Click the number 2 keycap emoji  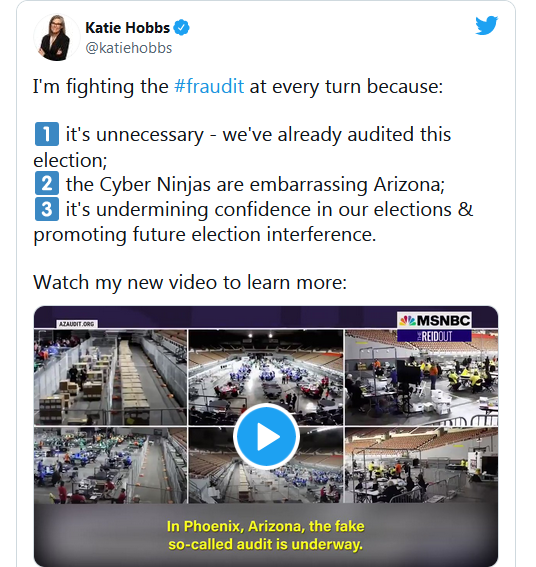(47, 184)
